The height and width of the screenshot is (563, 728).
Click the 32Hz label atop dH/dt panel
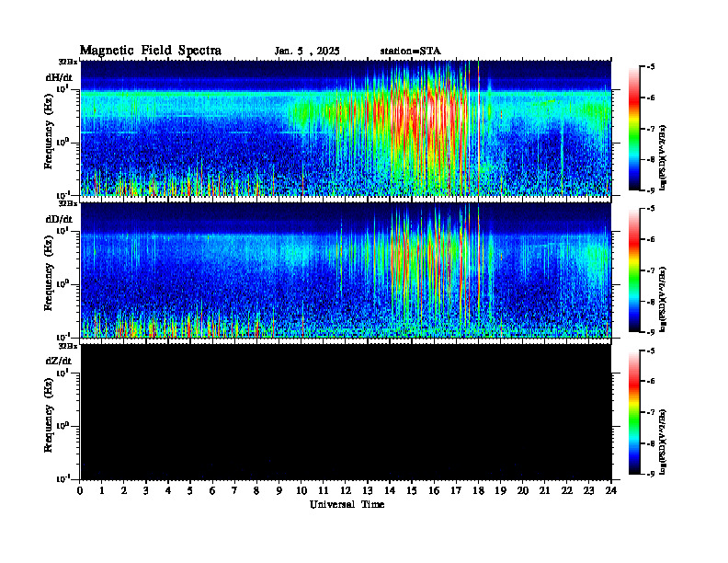point(68,62)
